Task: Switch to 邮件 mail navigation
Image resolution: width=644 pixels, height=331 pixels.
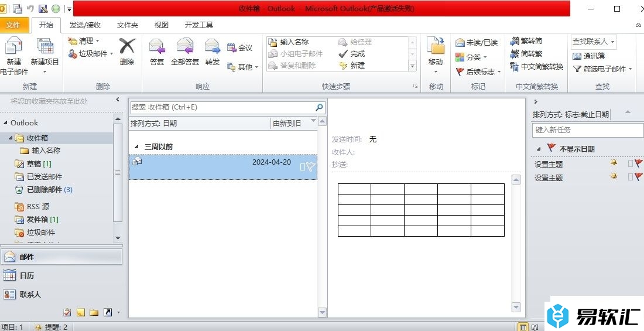Action: point(61,257)
